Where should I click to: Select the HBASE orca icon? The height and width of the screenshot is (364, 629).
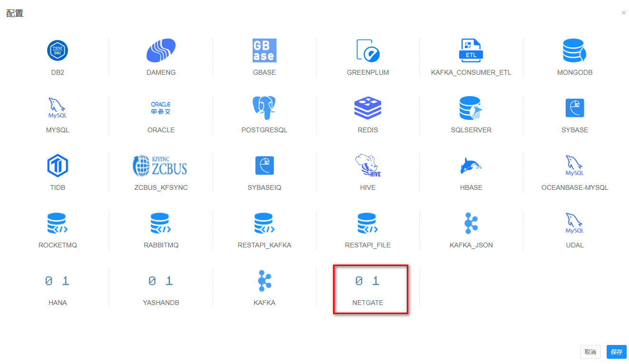[x=471, y=166]
